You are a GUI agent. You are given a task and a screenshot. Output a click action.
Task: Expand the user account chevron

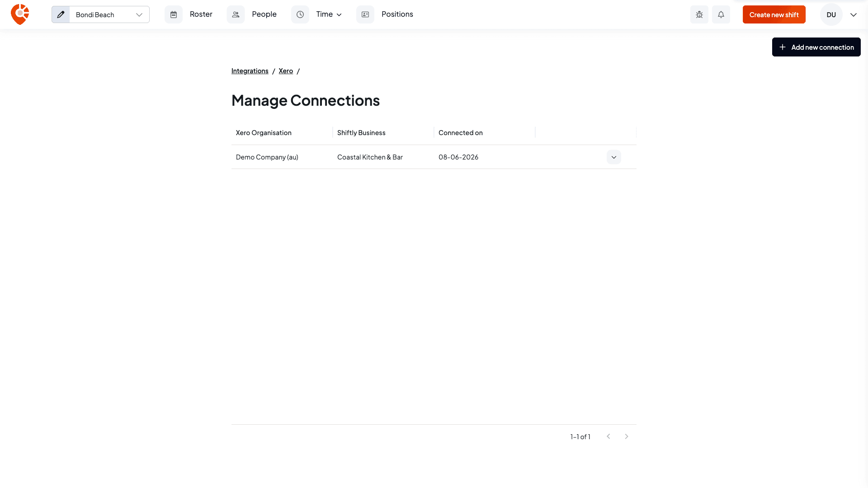[854, 14]
